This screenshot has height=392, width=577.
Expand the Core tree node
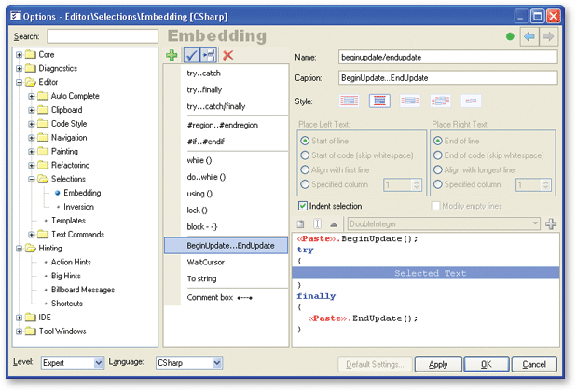coord(20,55)
